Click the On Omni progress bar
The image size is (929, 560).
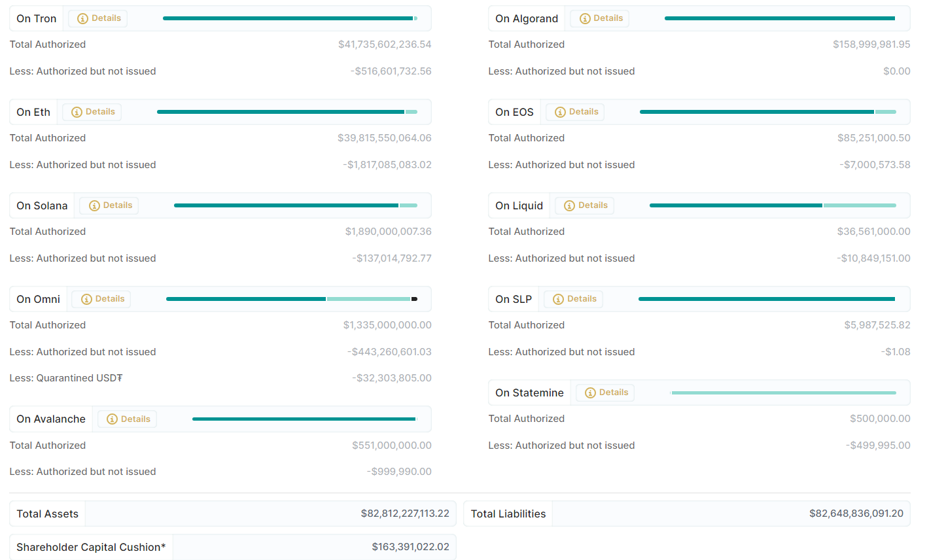(292, 299)
